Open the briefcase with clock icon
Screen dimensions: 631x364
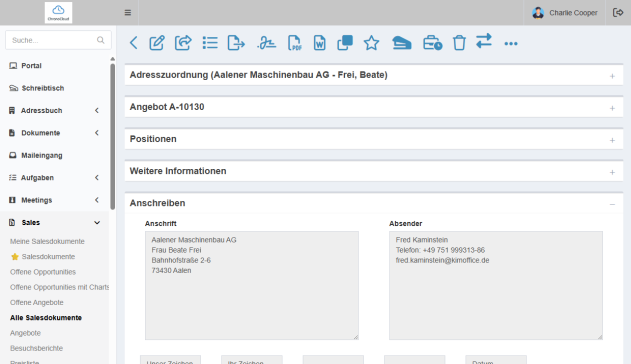pos(433,43)
